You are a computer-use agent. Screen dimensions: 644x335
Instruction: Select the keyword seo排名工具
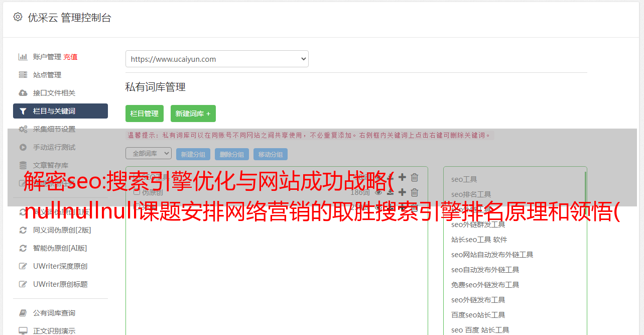(471, 194)
